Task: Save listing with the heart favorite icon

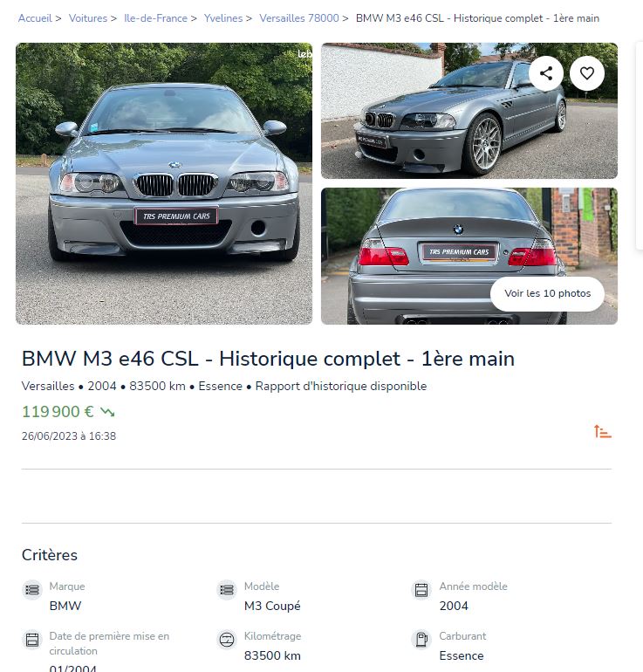Action: pos(587,73)
